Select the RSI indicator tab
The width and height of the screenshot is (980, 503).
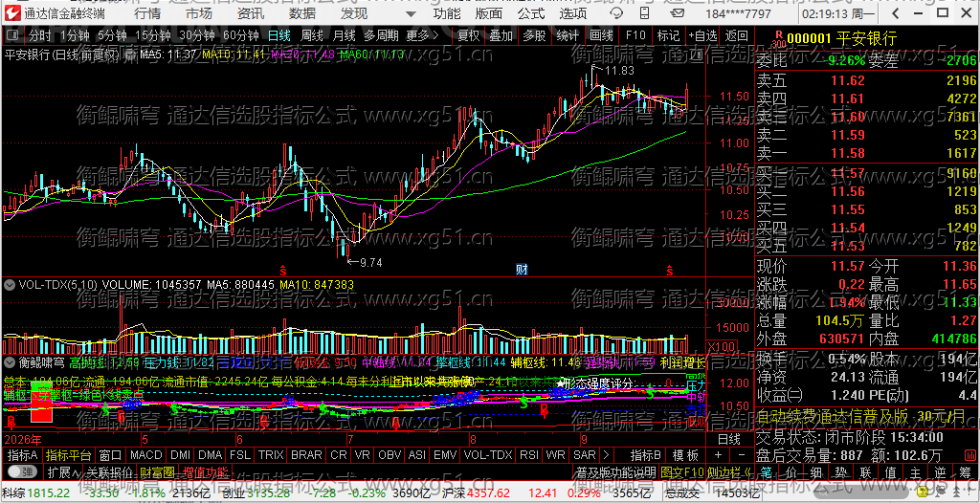click(528, 455)
